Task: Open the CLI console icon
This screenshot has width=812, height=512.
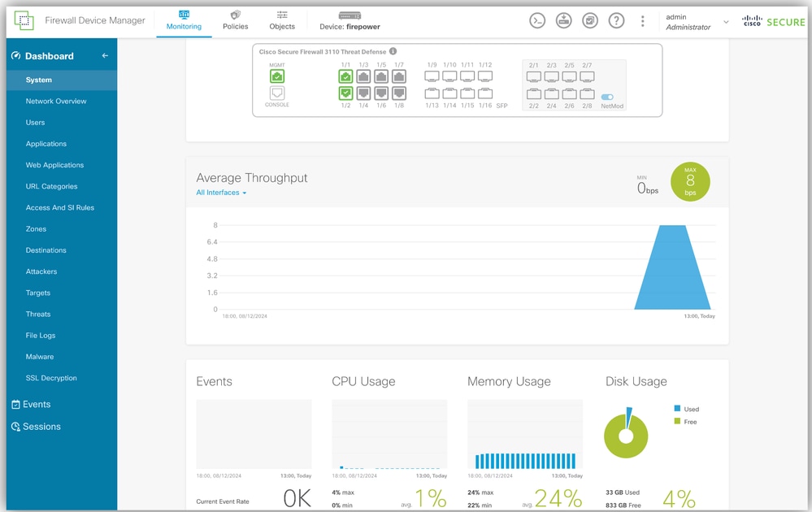Action: [537, 20]
